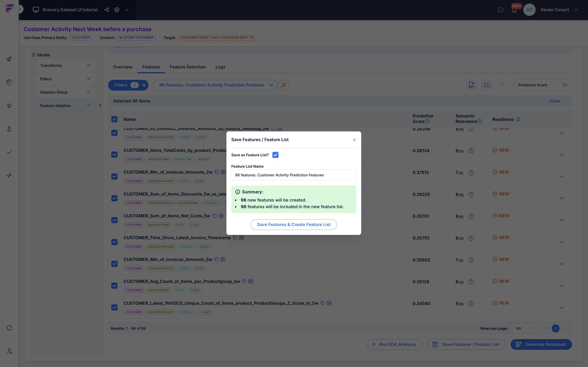
Task: Click the lightbulb icon in left sidebar
Action: tap(9, 106)
